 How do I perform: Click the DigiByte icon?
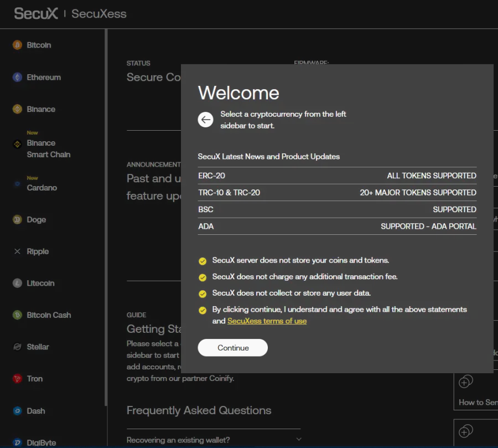[x=17, y=442]
